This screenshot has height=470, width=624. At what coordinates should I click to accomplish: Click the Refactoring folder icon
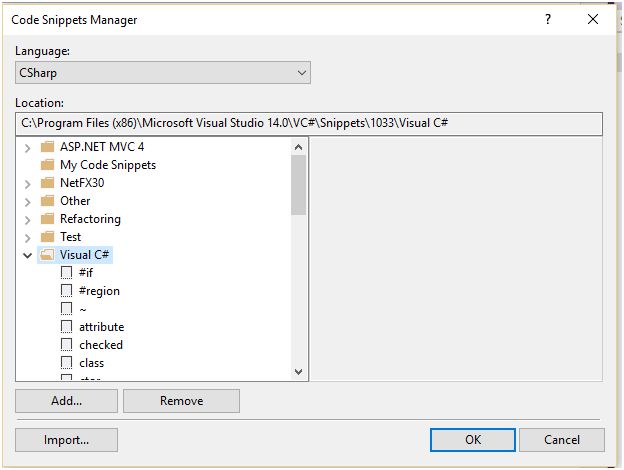tap(47, 219)
